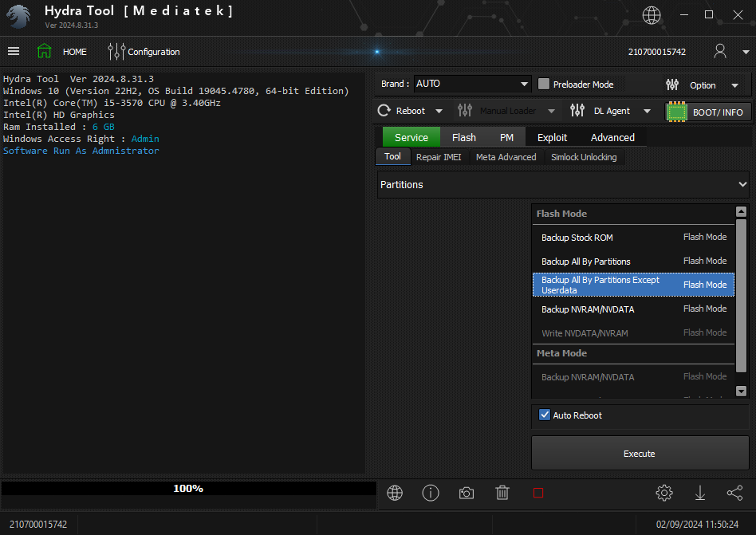Click the date and time in status bar

697,524
